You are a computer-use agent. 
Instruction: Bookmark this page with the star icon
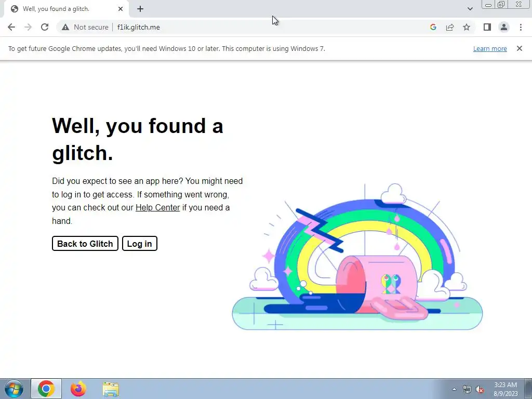click(467, 27)
